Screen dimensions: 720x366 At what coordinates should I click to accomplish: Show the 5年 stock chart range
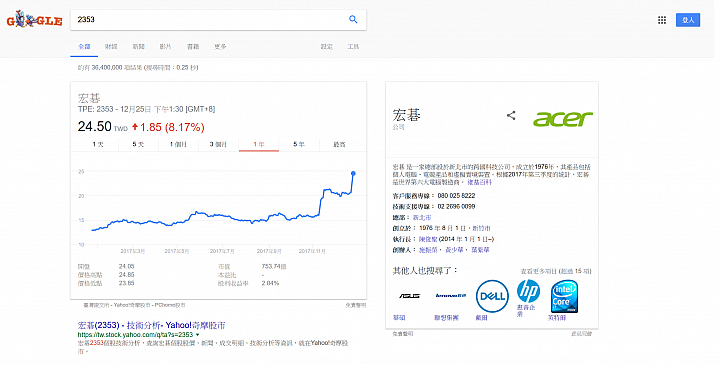click(x=299, y=144)
